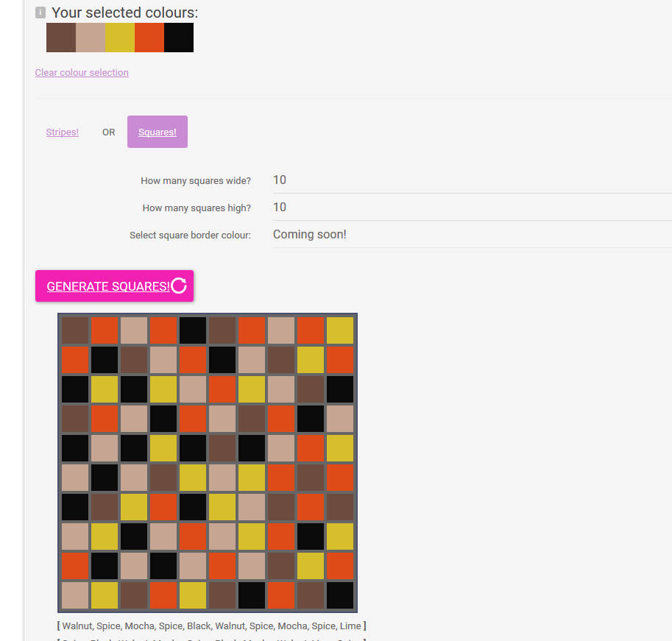Click the Coming soon! border colour field
672x641 pixels.
coord(471,235)
